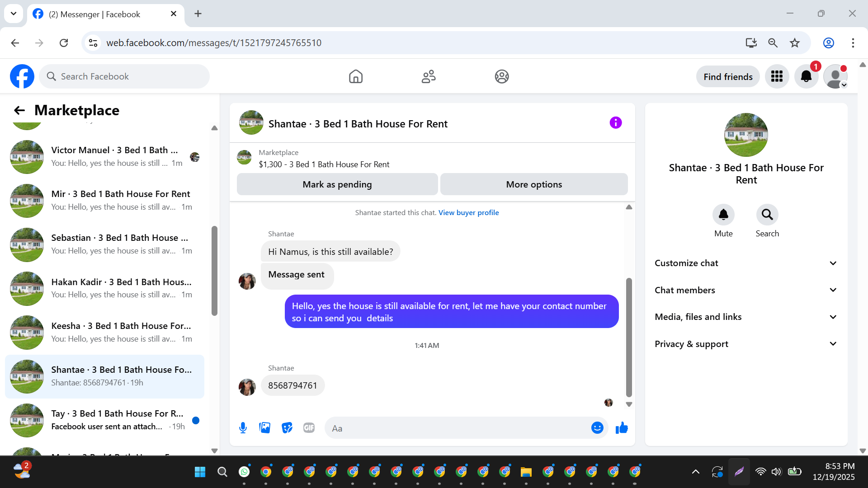Send a thumbs-up like
Viewport: 868px width, 488px height.
click(x=622, y=427)
